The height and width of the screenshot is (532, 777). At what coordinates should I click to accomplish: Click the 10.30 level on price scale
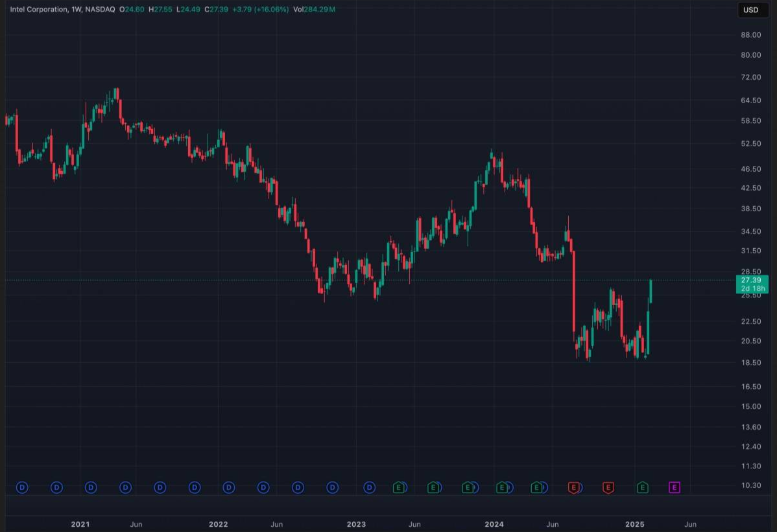click(751, 485)
